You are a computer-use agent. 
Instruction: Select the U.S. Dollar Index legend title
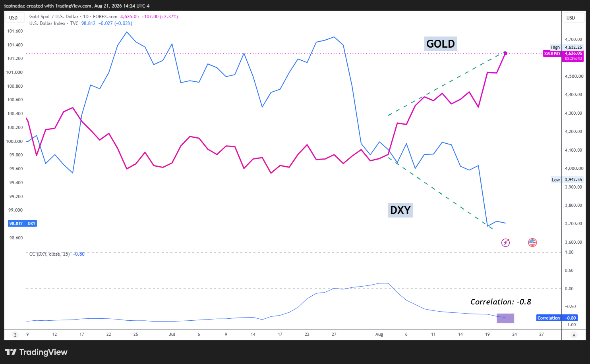pos(47,23)
